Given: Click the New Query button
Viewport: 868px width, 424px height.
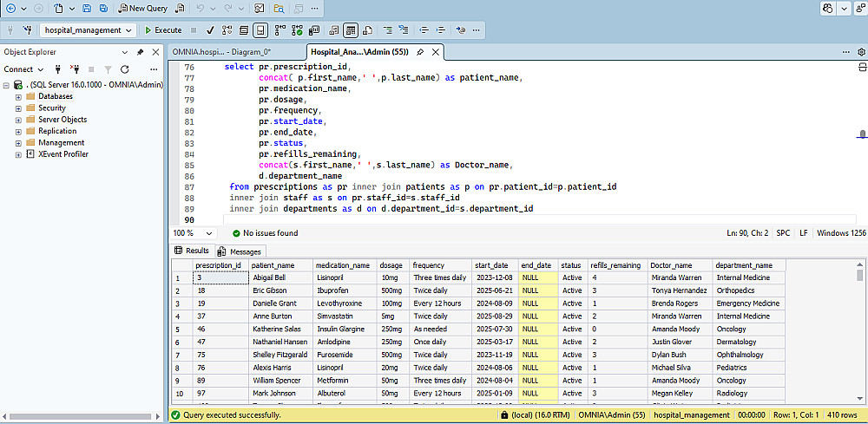Looking at the screenshot, I should [143, 8].
